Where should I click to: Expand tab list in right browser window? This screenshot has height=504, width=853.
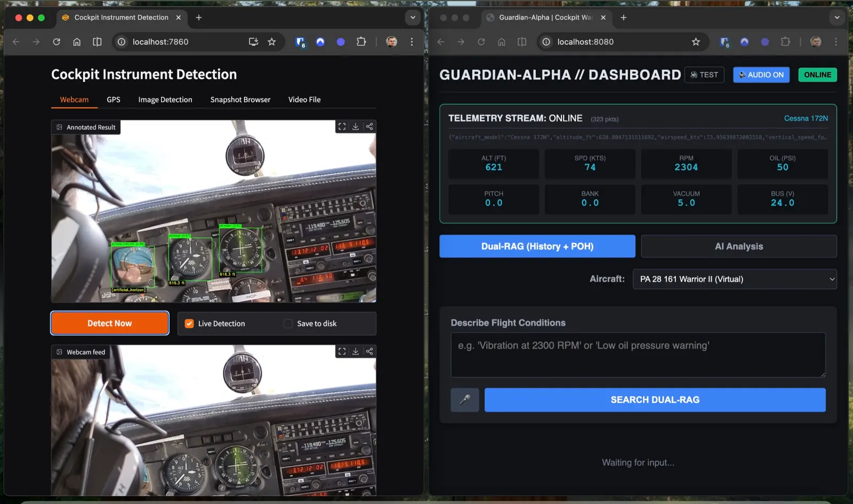coord(837,18)
